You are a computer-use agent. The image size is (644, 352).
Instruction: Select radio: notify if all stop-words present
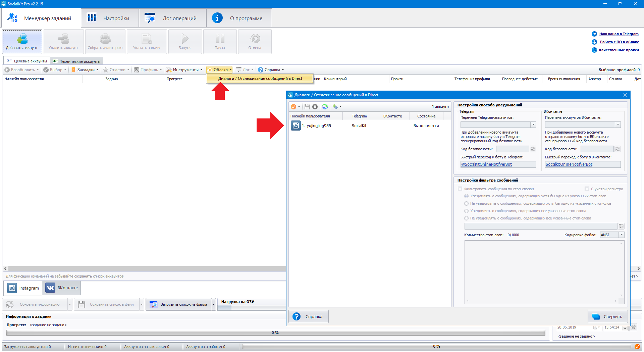tap(466, 211)
